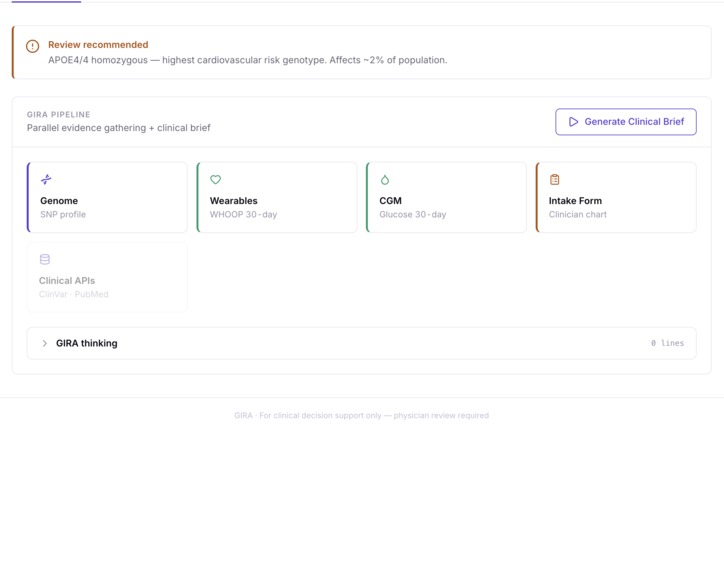Viewport: 724px width, 573px height.
Task: Open the Wearables WHOOP 30-day card
Action: point(277,197)
